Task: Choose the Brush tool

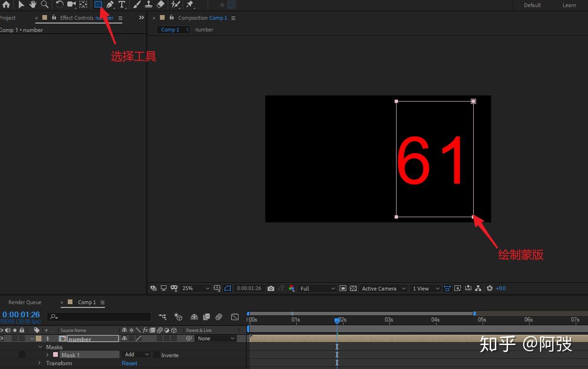Action: pyautogui.click(x=137, y=5)
